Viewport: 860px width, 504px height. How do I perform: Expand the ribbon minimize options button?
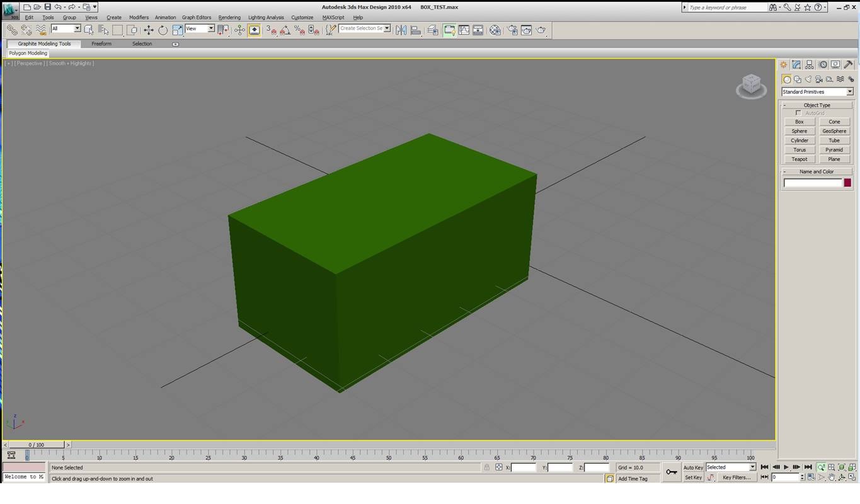[175, 44]
